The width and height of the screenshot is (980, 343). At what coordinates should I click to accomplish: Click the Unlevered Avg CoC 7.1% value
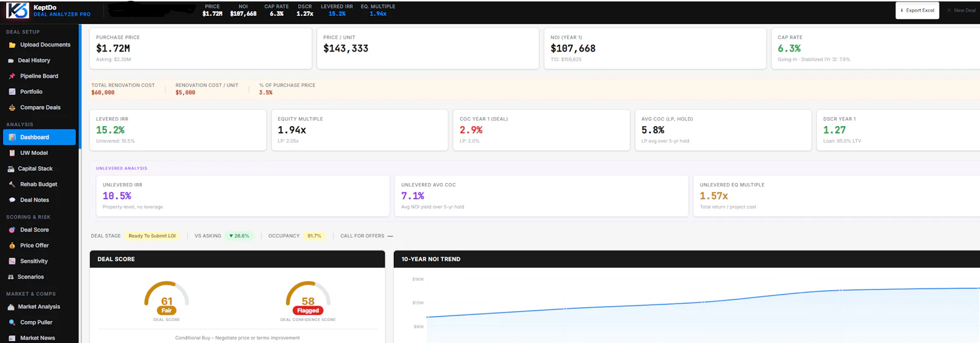413,196
